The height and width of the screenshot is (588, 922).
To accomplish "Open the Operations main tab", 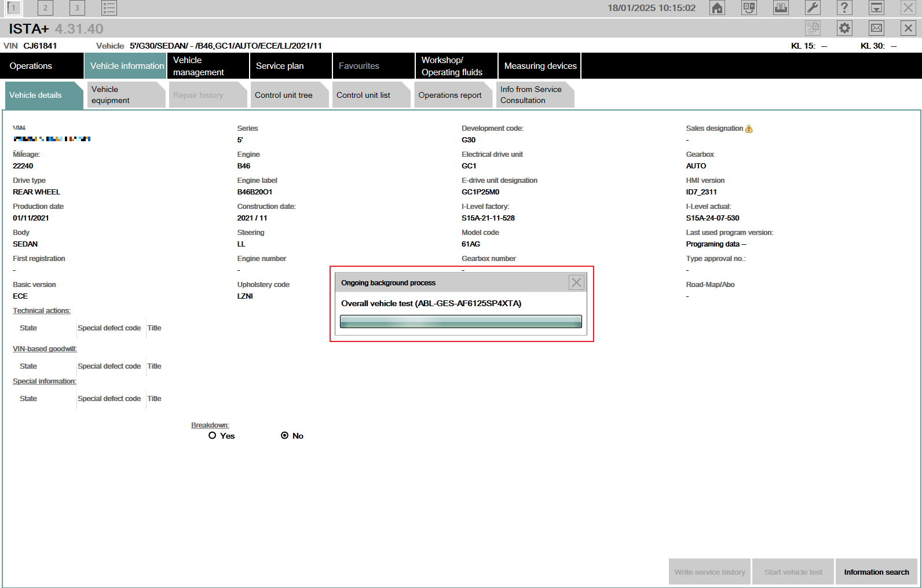I will 42,66.
